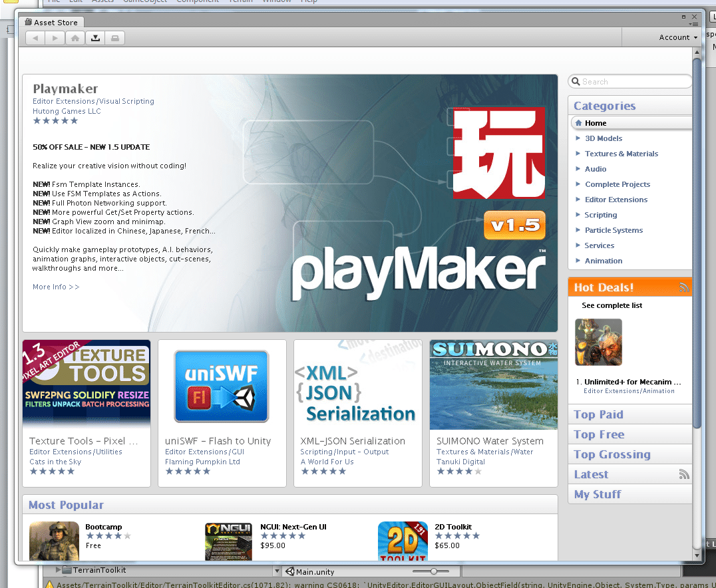Viewport: 716px width, 588px height.
Task: Focus the Asset Store search field
Action: coord(630,81)
